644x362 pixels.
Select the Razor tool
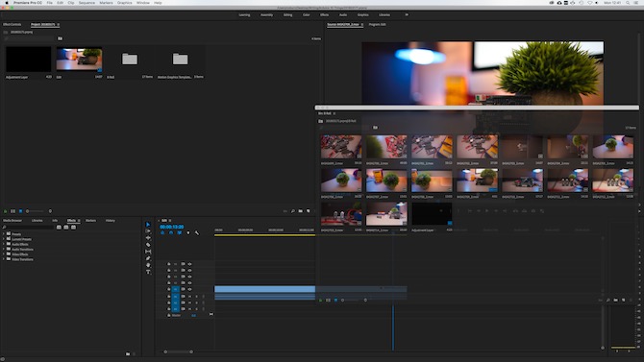148,245
